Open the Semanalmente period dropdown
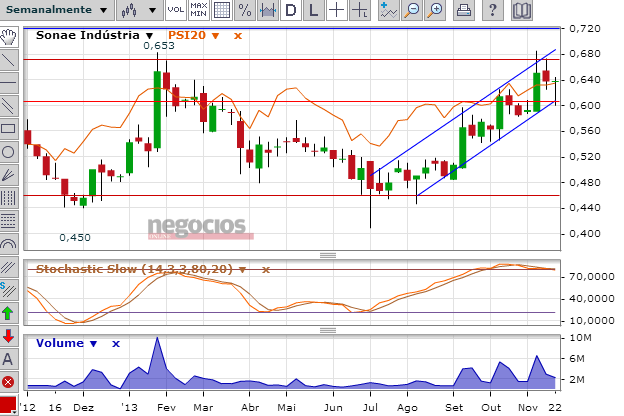The image size is (624, 416). click(57, 10)
